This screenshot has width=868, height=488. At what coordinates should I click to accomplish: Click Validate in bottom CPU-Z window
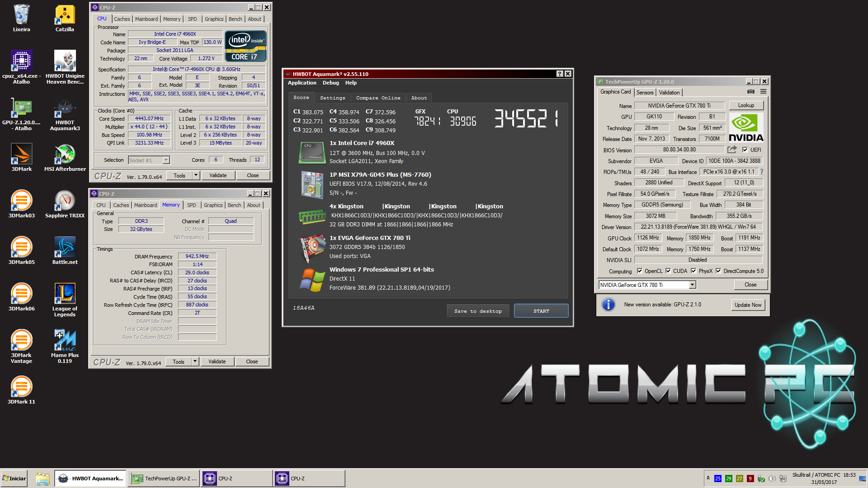(217, 361)
